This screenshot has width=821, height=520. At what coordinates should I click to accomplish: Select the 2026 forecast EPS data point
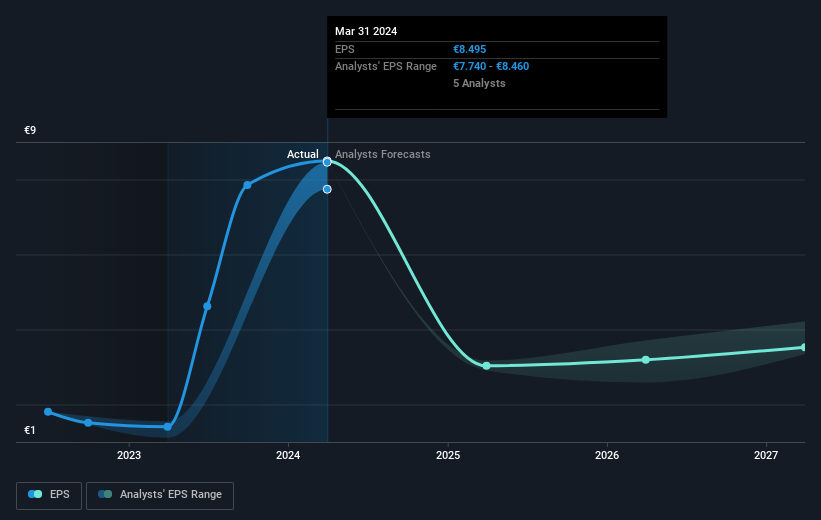[646, 360]
